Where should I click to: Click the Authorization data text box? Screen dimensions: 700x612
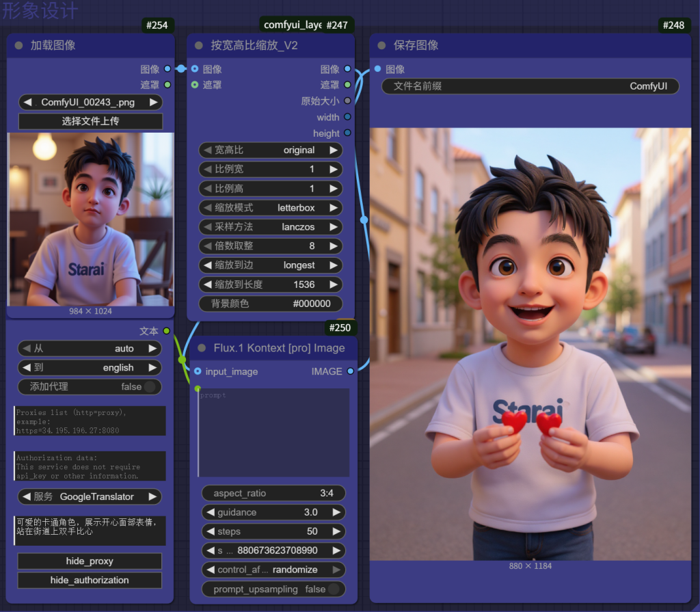(x=90, y=466)
